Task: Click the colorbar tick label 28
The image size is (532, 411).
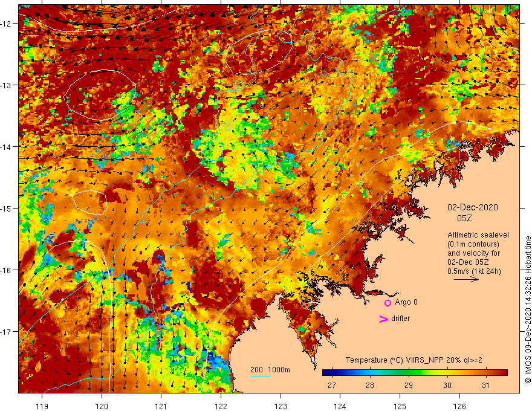Action: [x=370, y=385]
